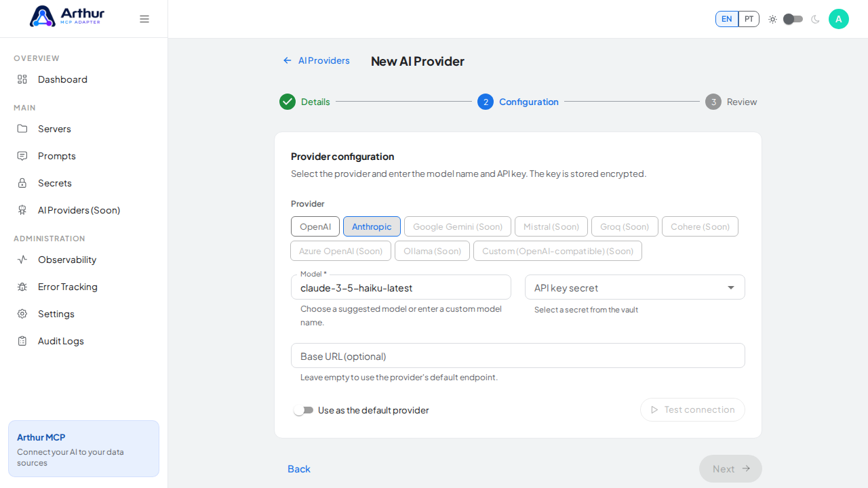The image size is (868, 488).
Task: Click the Arthur MCP info card
Action: coord(83,449)
